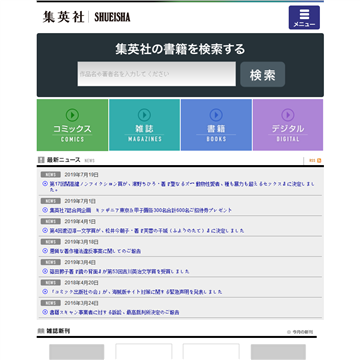Click the NEWS badge for 2016年3月24日
This screenshot has height=360, width=360.
51,303
